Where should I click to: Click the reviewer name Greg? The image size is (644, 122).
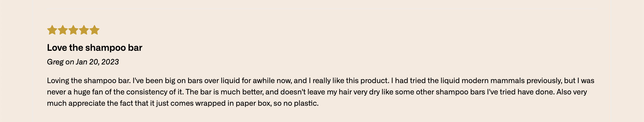[x=55, y=62]
